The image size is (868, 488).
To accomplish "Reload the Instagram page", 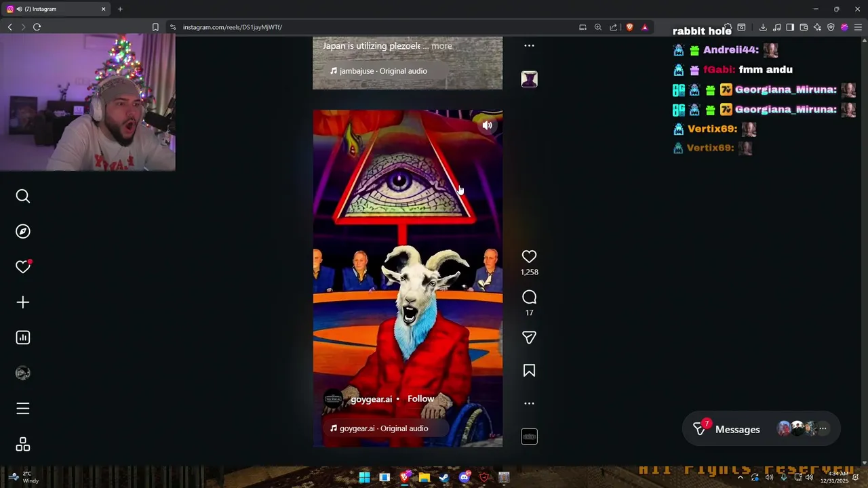I will tap(37, 27).
